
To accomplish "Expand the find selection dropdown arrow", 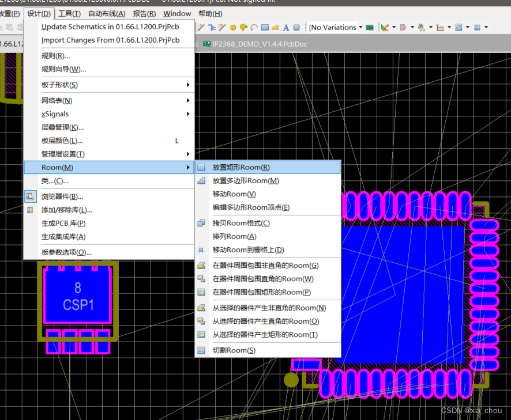I will [430, 27].
